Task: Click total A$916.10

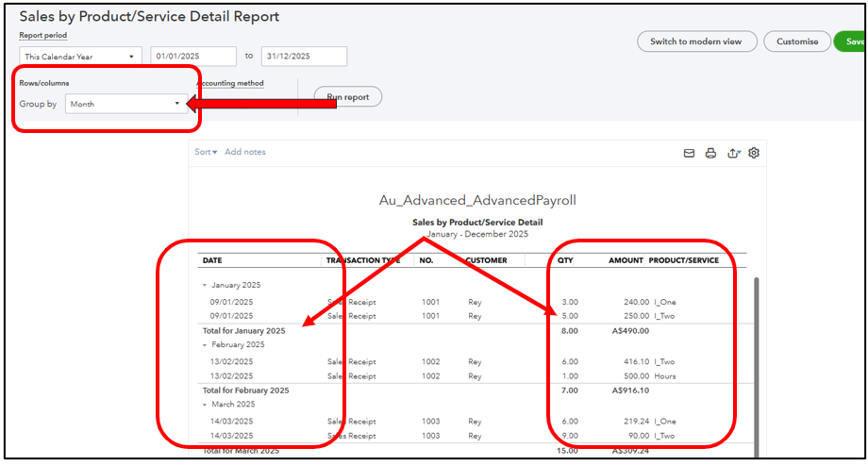Action: click(629, 390)
